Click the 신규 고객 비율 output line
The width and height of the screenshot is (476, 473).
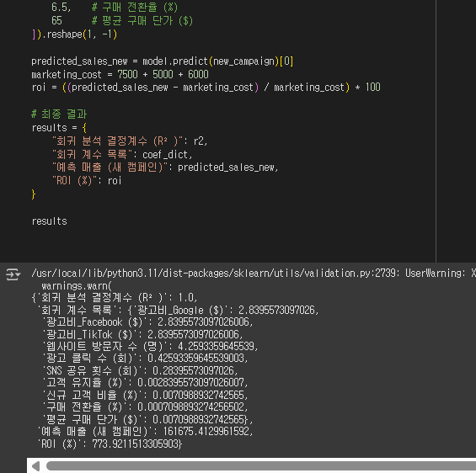(145, 395)
